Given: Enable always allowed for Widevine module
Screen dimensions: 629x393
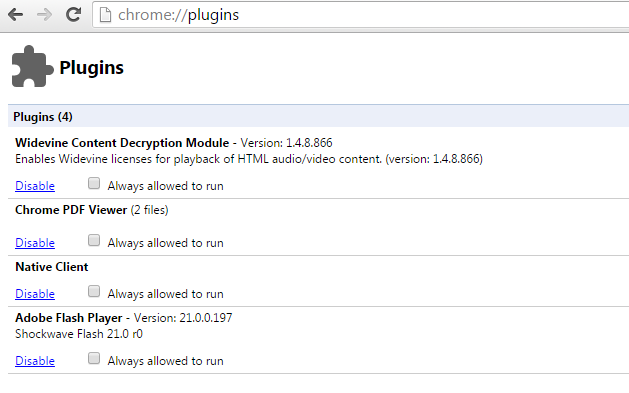Looking at the screenshot, I should tap(94, 184).
